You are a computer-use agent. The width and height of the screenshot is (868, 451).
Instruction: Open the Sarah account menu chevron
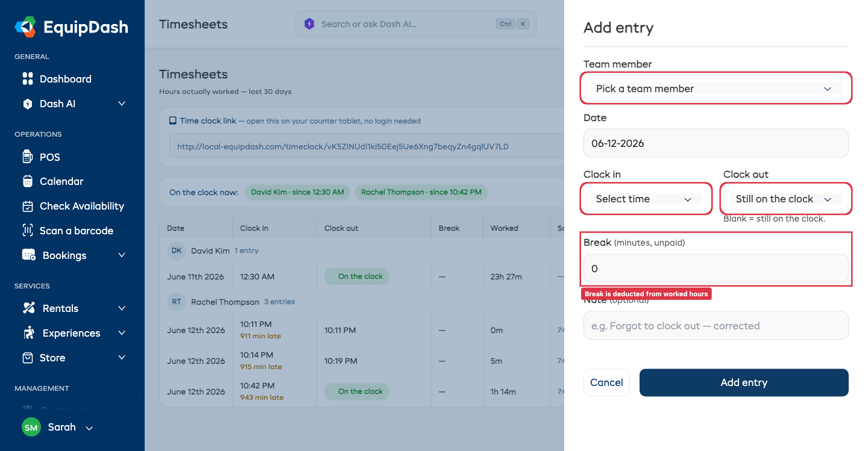[x=89, y=428]
